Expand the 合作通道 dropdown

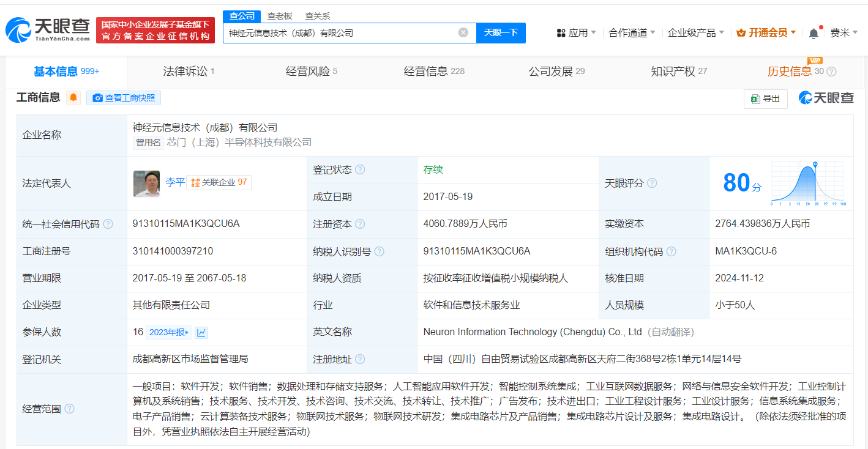[x=632, y=33]
